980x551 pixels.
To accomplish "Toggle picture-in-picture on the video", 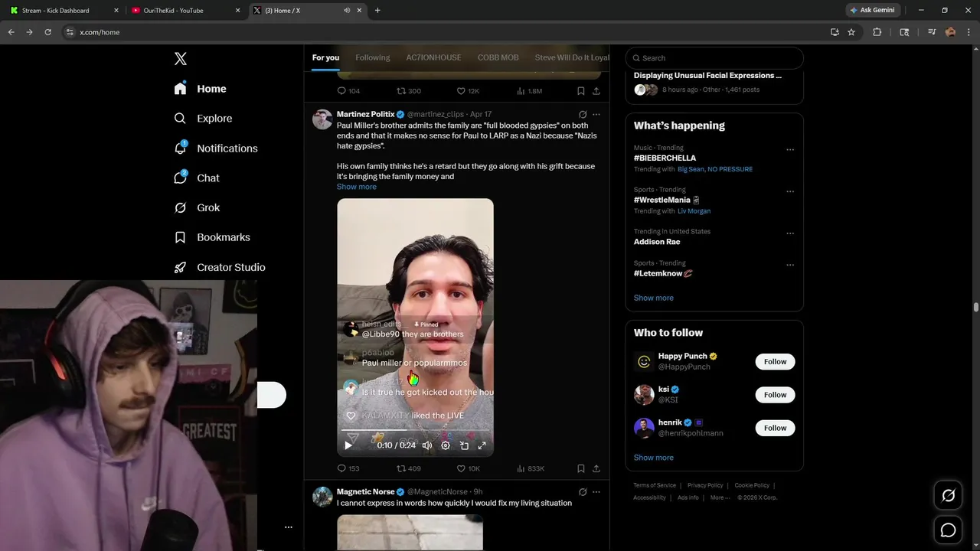I will click(x=464, y=445).
